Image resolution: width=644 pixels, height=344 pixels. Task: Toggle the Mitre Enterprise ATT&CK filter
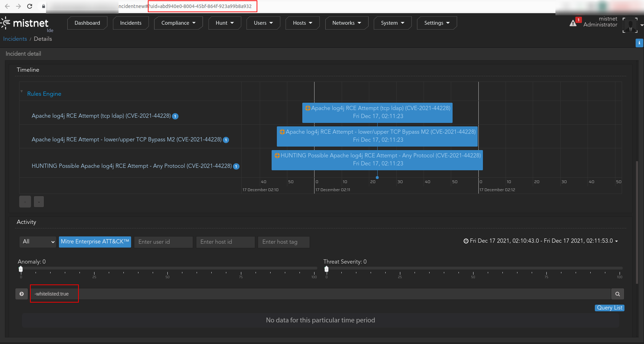95,242
